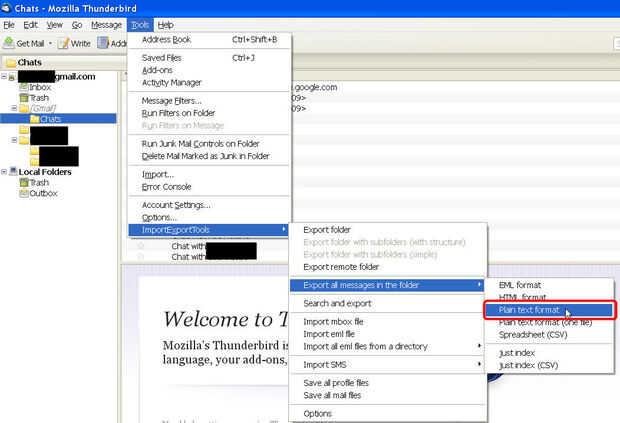Click Thunderbird title bar app icon
The height and width of the screenshot is (423, 620).
click(6, 8)
